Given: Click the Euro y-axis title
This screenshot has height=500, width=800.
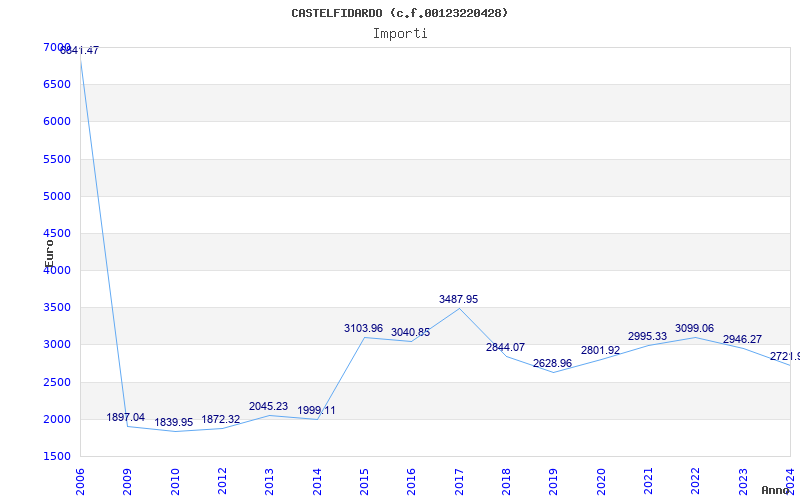Looking at the screenshot, I should pyautogui.click(x=49, y=253).
